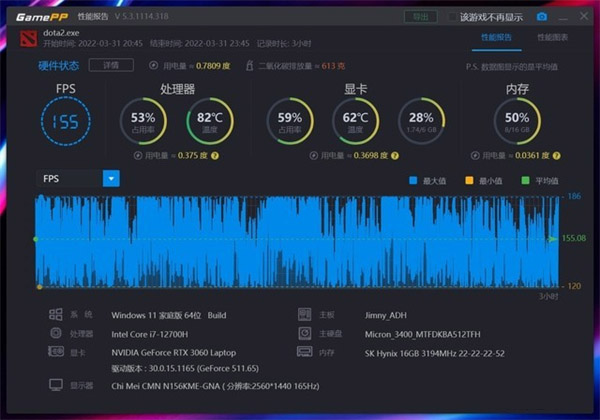
Task: Click NVIDIA GeForce RTX 3060 Laptop text
Action: click(173, 353)
